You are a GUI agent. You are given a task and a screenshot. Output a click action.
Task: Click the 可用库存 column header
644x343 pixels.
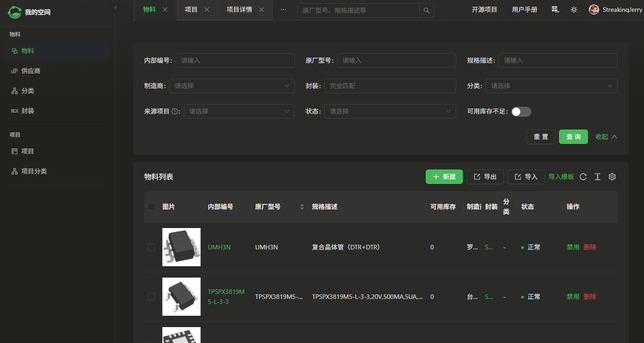tap(443, 207)
